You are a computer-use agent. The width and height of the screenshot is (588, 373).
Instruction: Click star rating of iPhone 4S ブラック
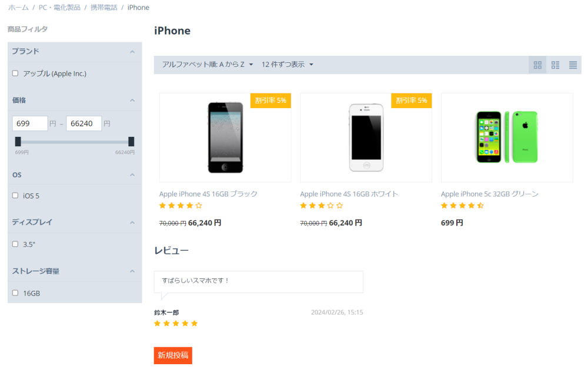[x=181, y=206]
